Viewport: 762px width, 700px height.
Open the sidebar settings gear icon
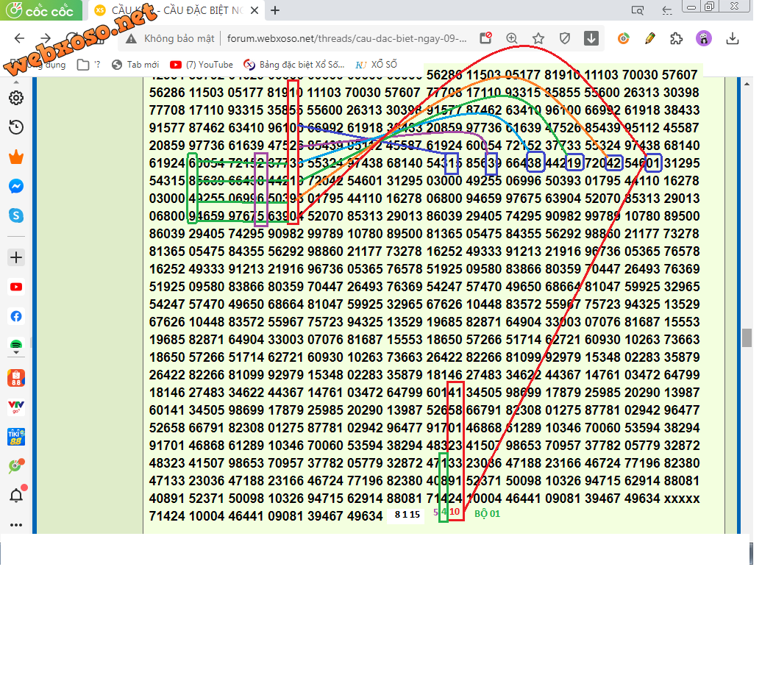(16, 99)
